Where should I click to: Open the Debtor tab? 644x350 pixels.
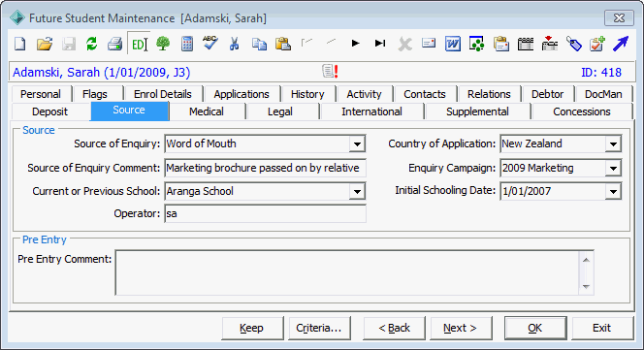coord(547,94)
